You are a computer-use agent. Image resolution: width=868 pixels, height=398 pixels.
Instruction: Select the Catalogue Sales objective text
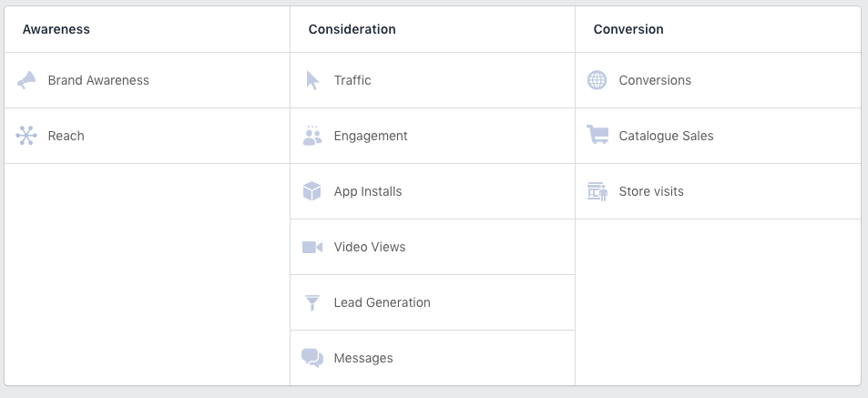[666, 137]
